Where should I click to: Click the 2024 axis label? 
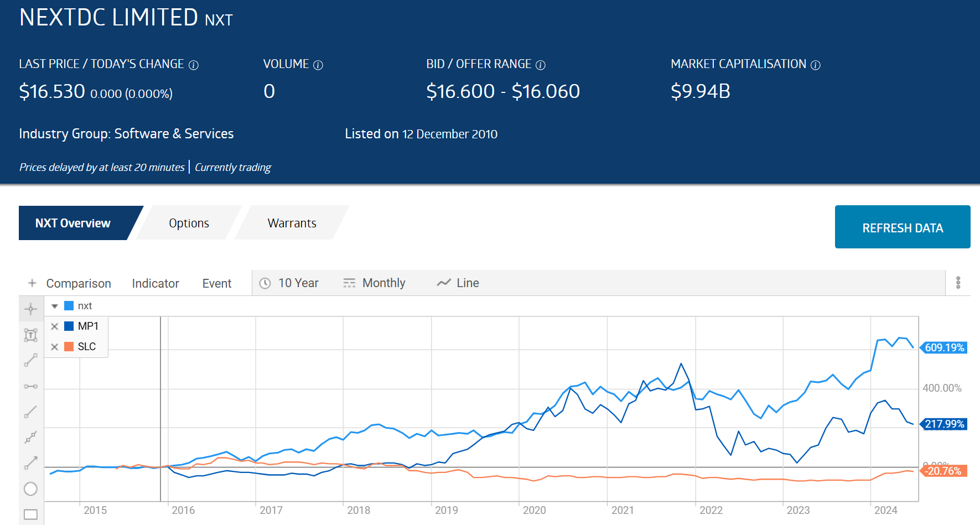[x=885, y=510]
